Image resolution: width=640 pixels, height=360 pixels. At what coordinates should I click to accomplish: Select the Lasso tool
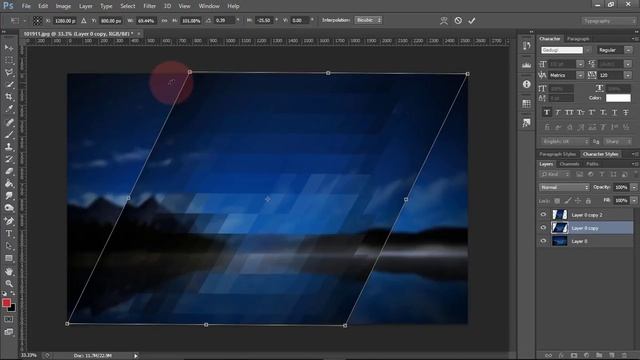click(x=9, y=73)
